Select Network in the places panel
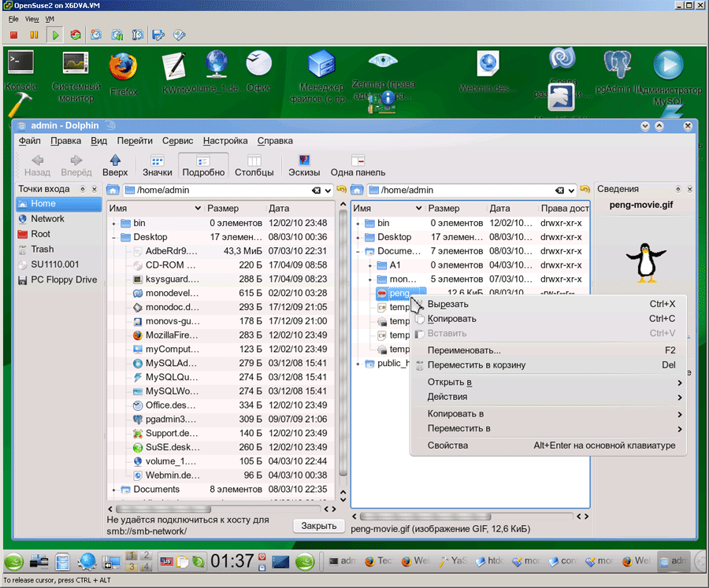 click(59, 219)
